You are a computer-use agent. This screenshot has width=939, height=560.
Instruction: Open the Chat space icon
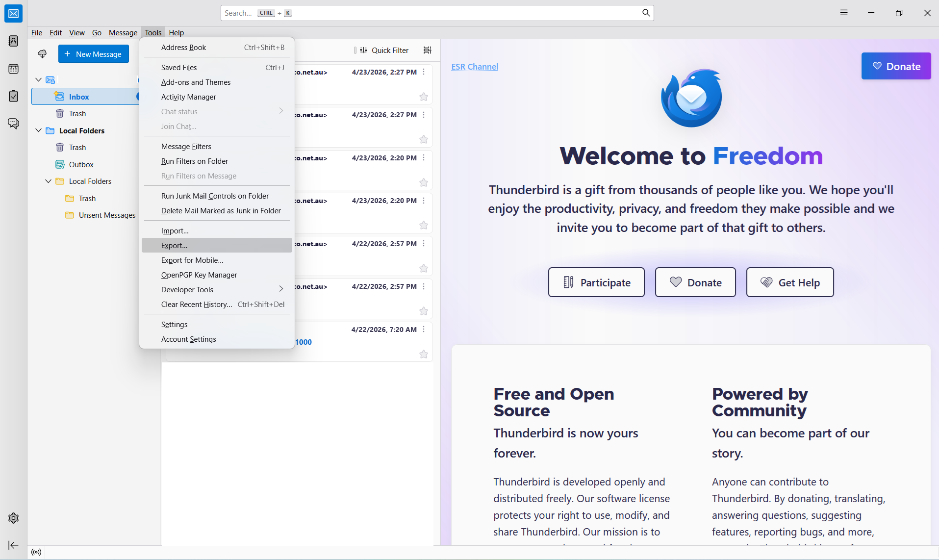(x=13, y=124)
